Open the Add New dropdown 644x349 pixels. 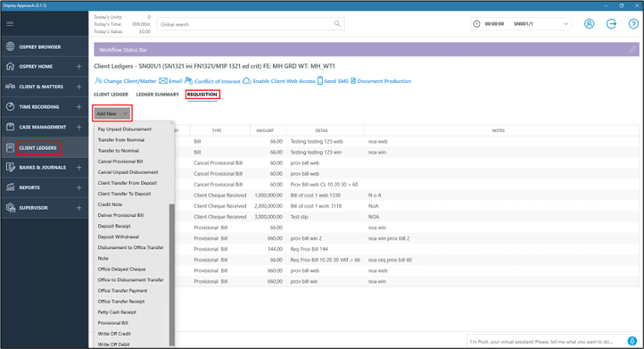(112, 113)
